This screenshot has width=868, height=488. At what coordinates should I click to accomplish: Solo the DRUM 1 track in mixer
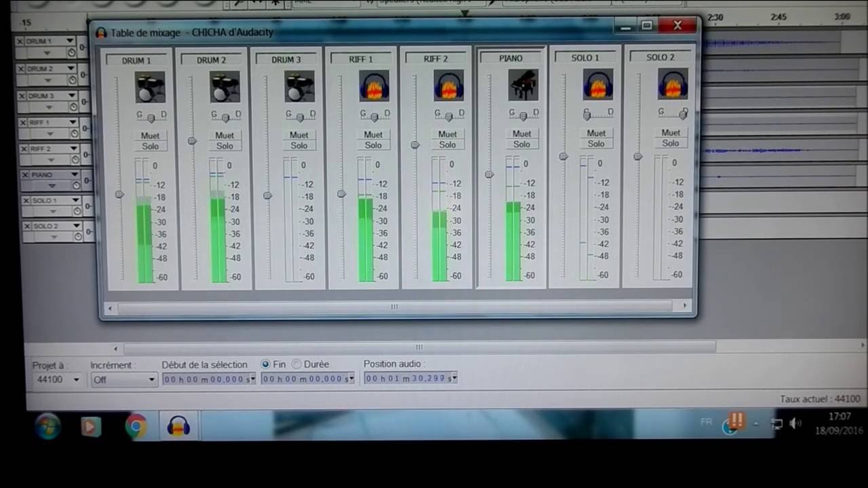pos(150,146)
